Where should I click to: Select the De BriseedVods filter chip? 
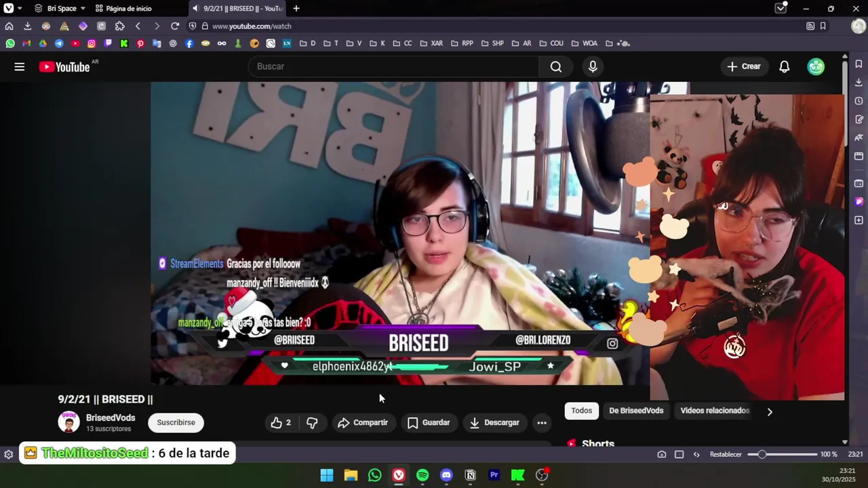(x=636, y=411)
